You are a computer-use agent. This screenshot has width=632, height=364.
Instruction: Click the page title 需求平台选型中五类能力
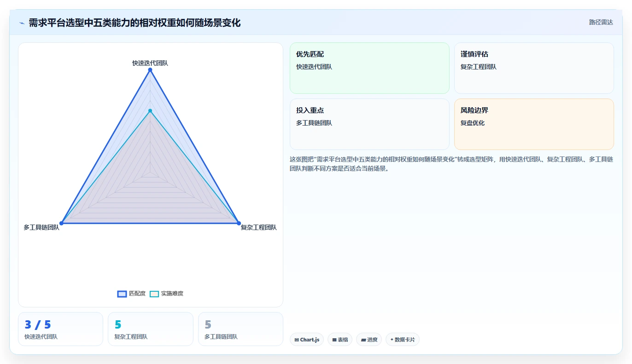(x=135, y=23)
